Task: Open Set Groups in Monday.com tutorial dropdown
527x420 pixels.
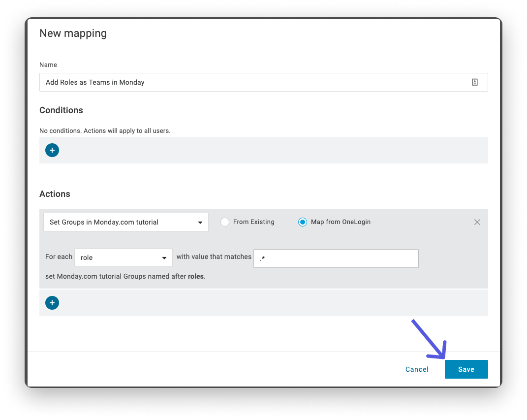Action: 125,222
